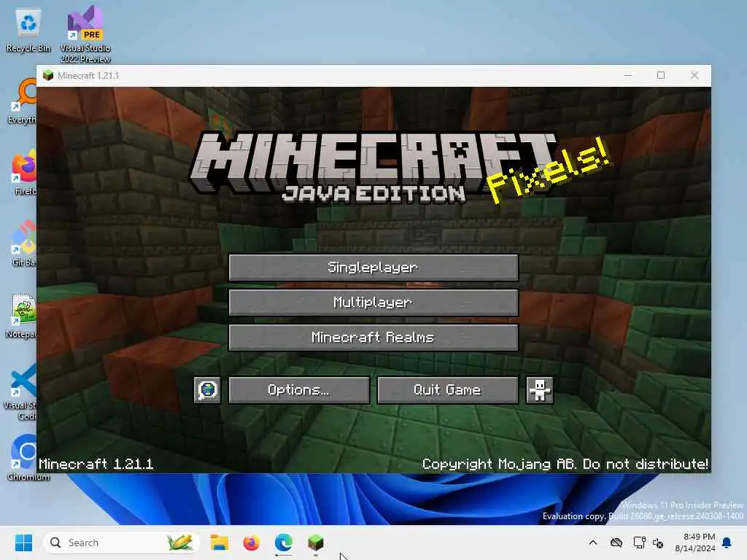The image size is (747, 560).
Task: Switch to Minecraft via taskbar icon
Action: point(315,542)
